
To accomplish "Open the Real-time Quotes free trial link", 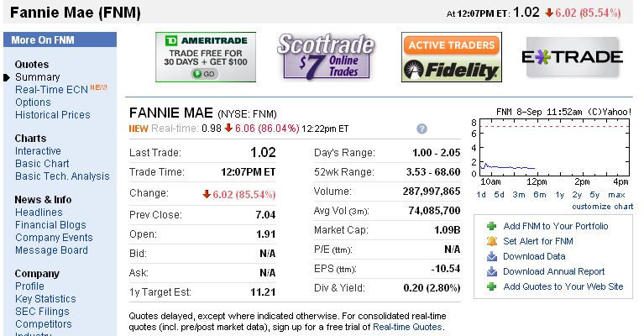I will [x=407, y=327].
